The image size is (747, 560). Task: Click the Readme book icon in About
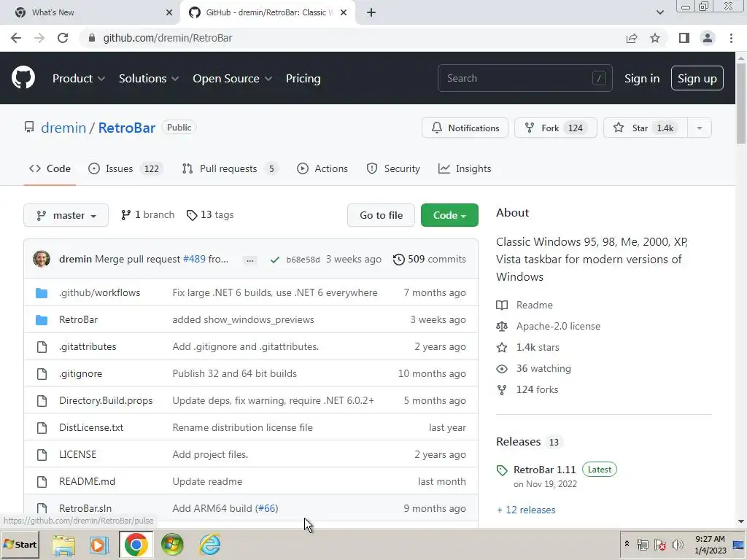tap(502, 306)
